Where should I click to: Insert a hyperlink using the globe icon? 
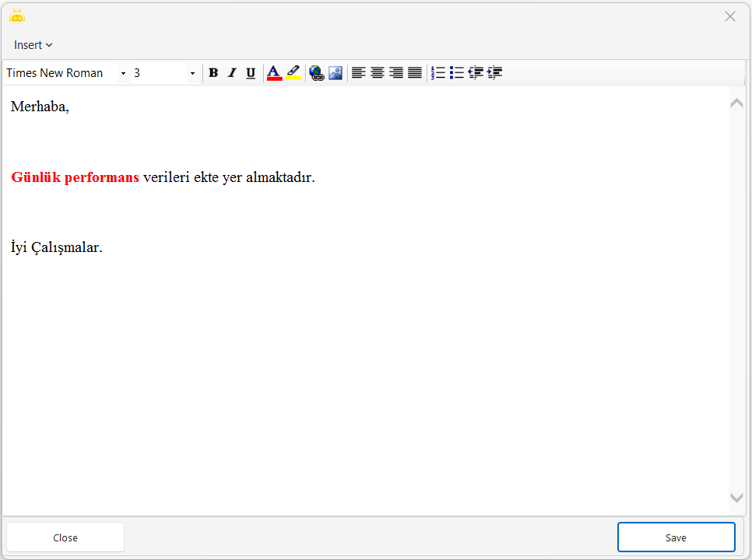point(316,73)
